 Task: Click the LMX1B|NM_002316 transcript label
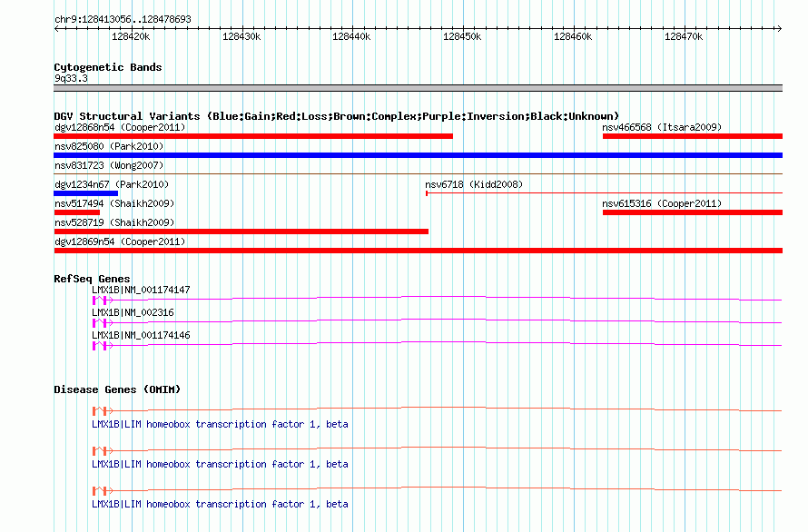pyautogui.click(x=133, y=312)
